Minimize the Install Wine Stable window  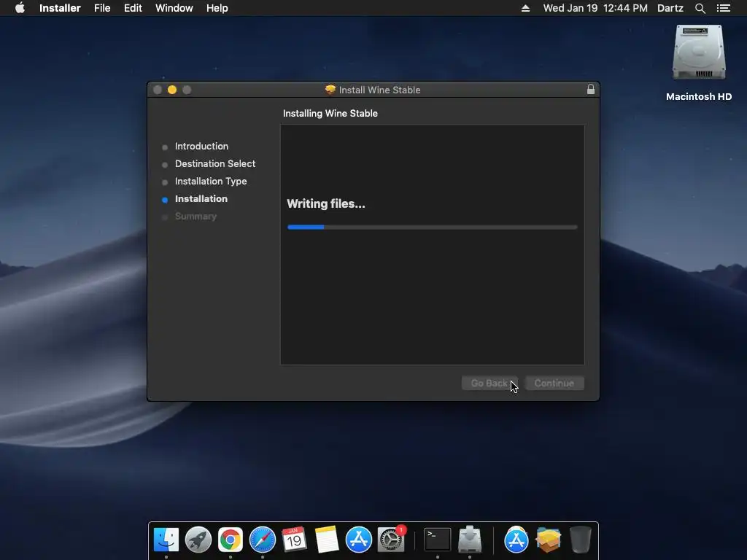pos(172,90)
